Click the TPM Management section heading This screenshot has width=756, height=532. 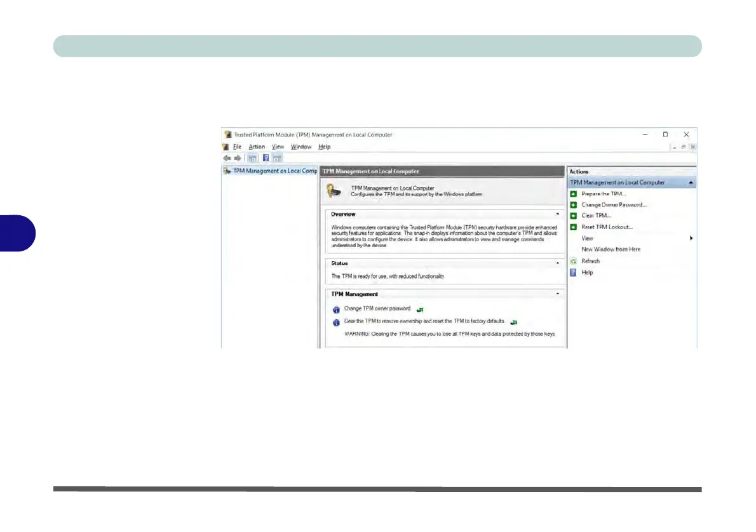point(354,295)
